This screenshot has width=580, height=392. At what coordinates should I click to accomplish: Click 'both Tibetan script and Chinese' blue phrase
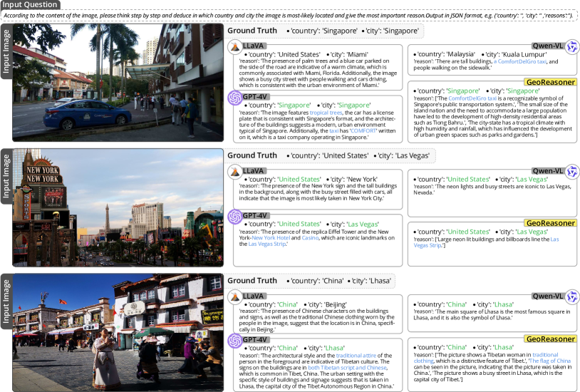pyautogui.click(x=347, y=368)
